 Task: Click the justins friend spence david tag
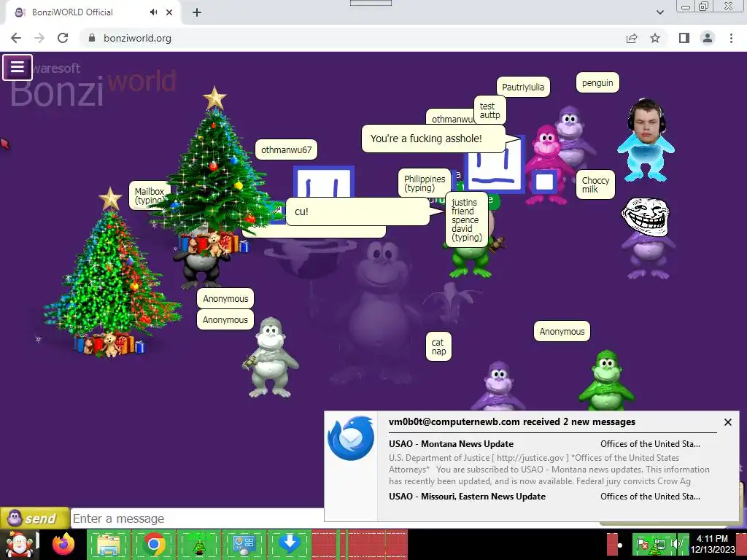pyautogui.click(x=467, y=220)
